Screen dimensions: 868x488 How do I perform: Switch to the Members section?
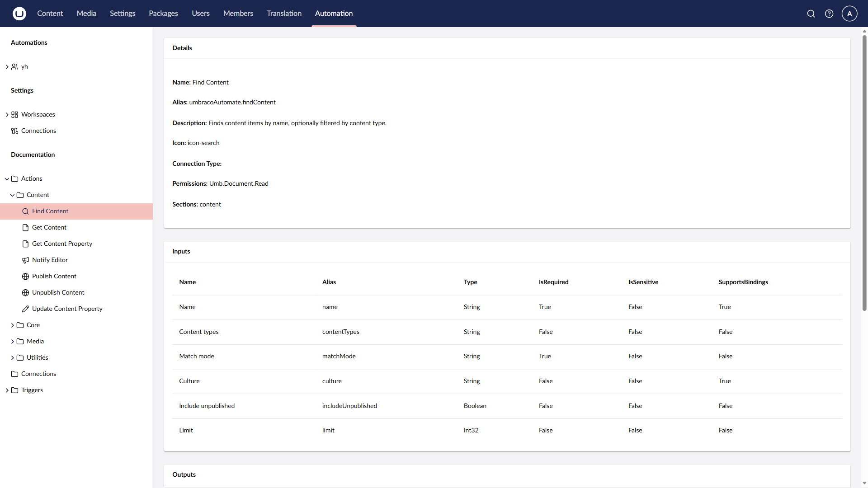[238, 14]
